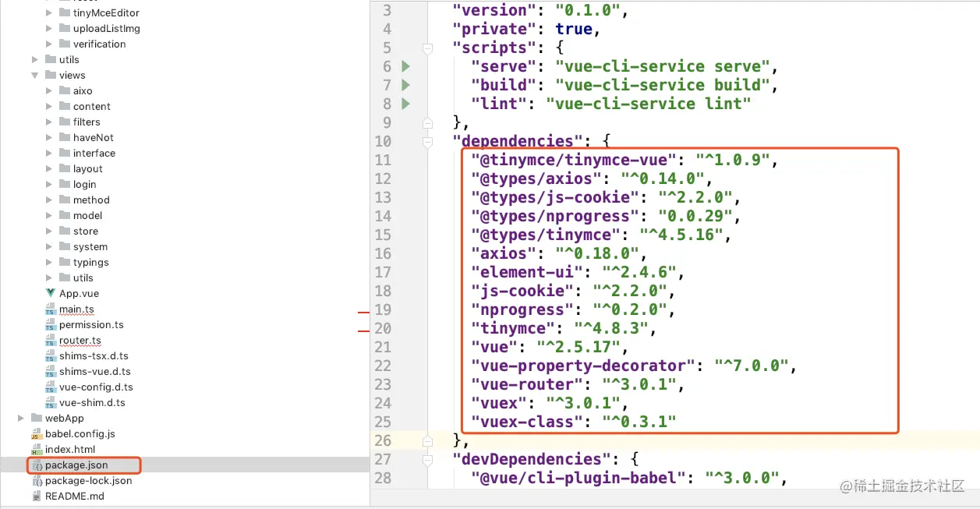Run the lint script gutter arrow
Screen dimensions: 980x509
point(405,104)
